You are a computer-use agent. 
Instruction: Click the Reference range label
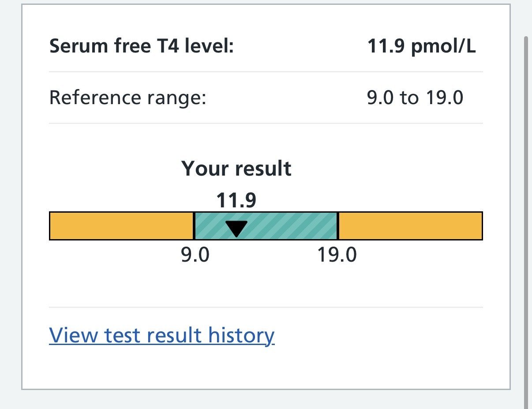point(127,98)
